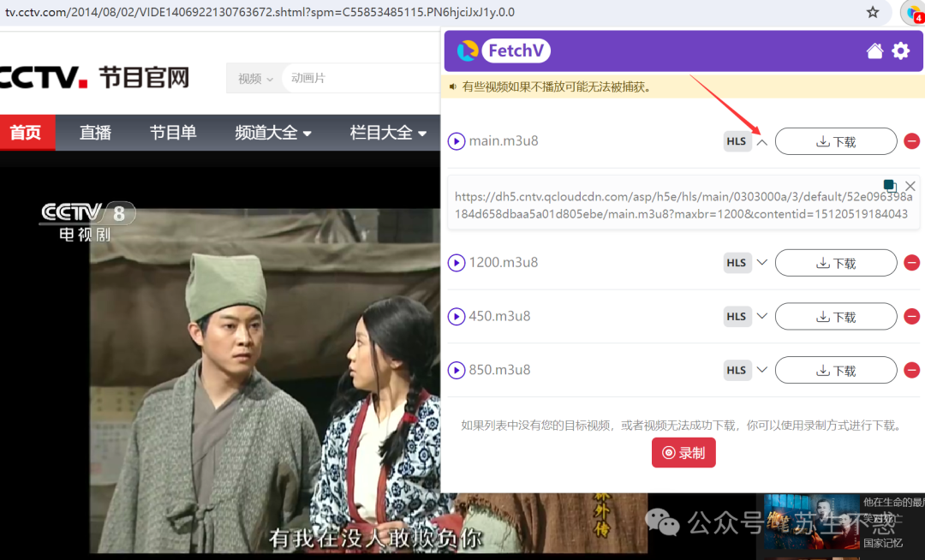Expand the 850.m3u8 URL details

(x=762, y=370)
